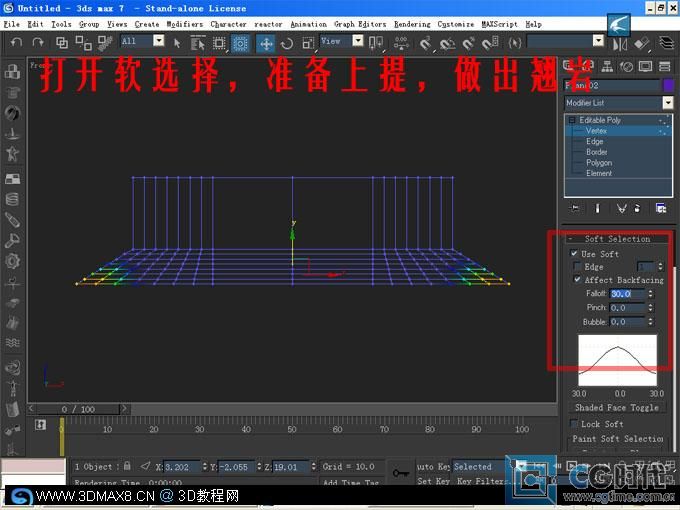Screen dimensions: 680x510
Task: Click the Make Unique icon under stack
Action: (621, 209)
